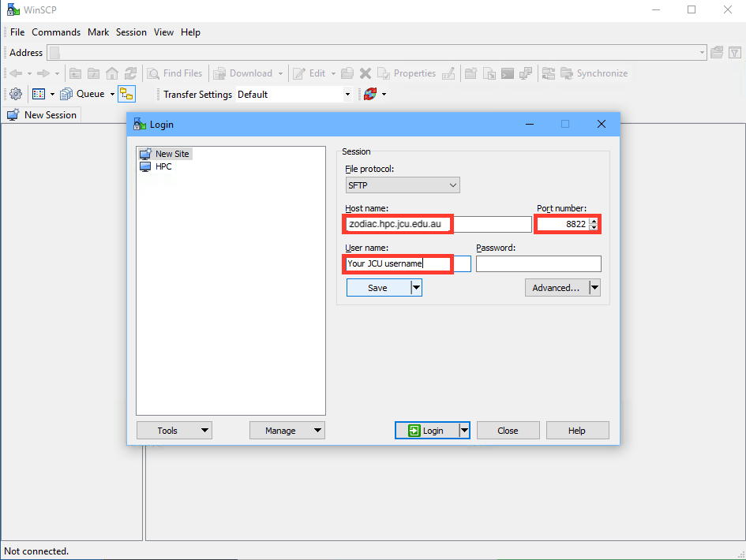Viewport: 746px width, 560px height.
Task: Open the Mark menu
Action: [99, 32]
